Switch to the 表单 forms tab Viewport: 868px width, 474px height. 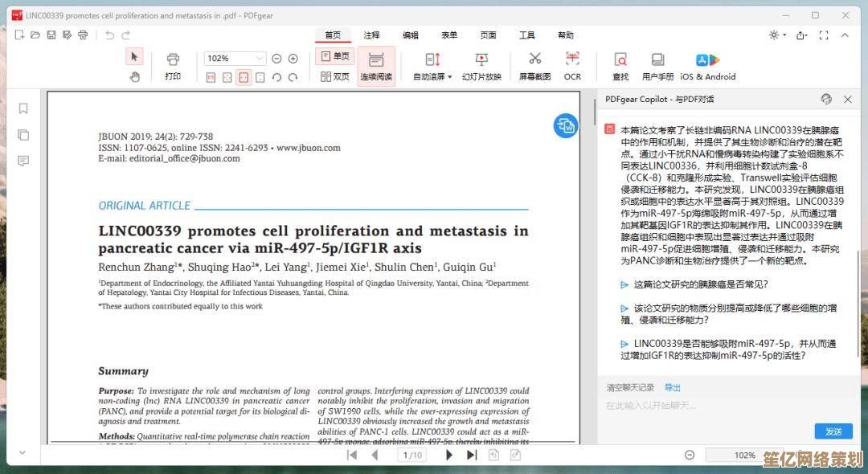pos(449,35)
